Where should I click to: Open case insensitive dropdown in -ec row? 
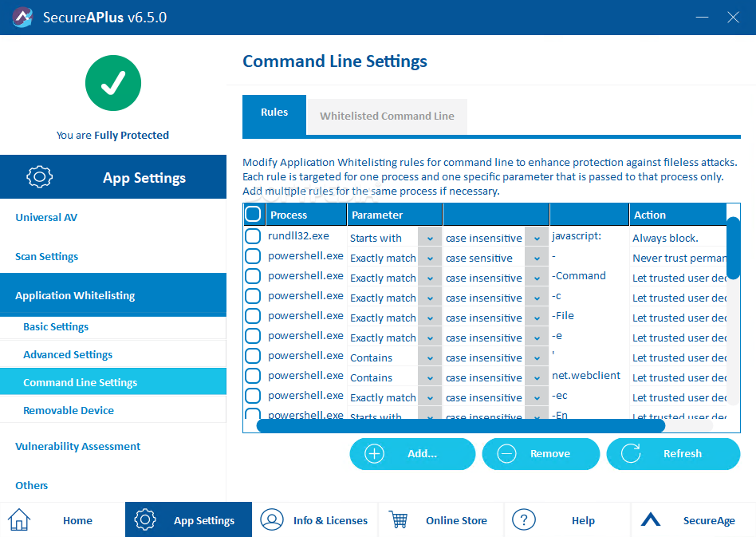(x=537, y=398)
